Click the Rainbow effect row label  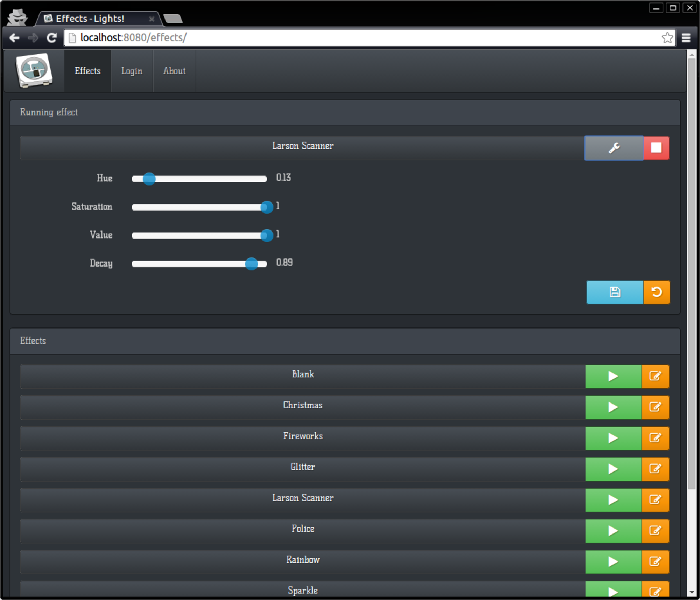[303, 559]
